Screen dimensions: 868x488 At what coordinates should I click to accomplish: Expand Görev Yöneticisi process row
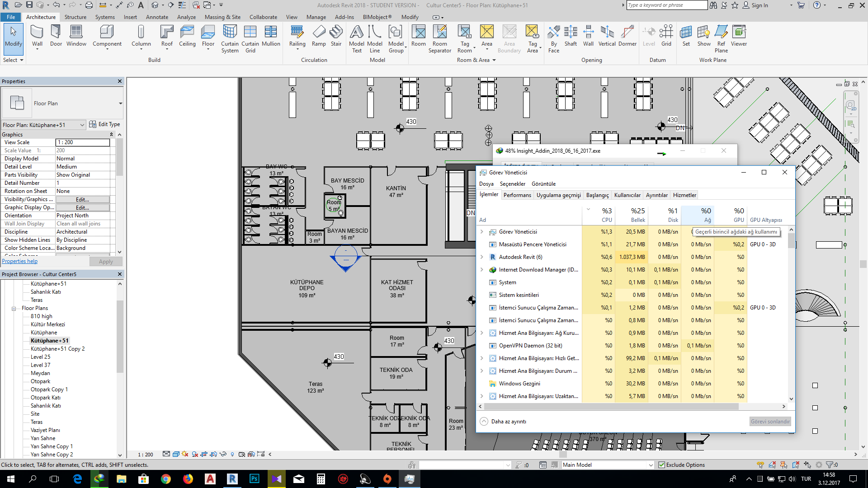click(x=481, y=232)
